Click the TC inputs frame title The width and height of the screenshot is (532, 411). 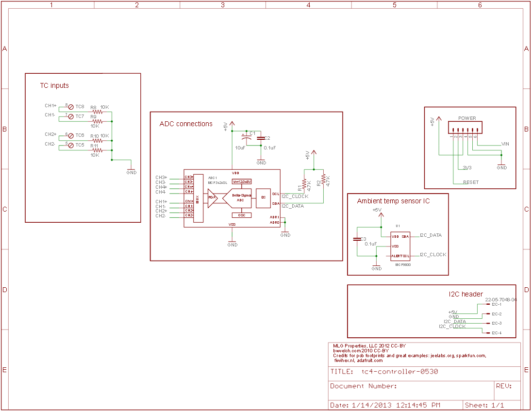point(54,85)
